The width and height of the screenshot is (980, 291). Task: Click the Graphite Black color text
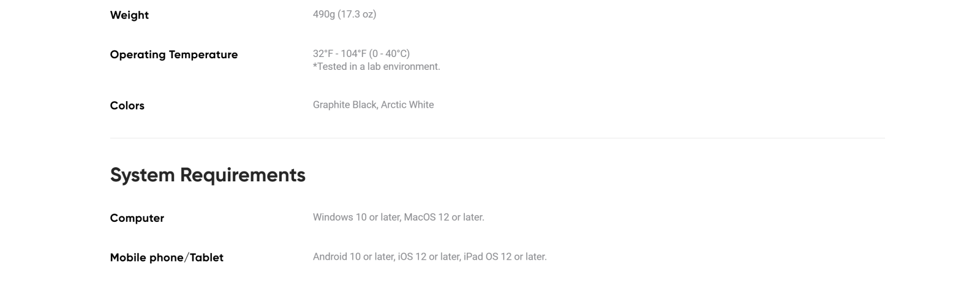(x=344, y=105)
